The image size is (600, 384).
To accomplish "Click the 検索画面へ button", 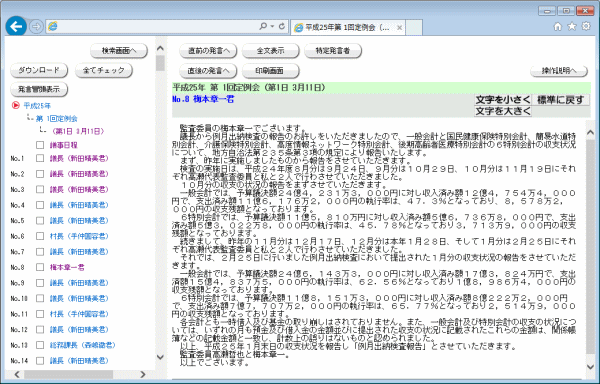I will (x=119, y=51).
